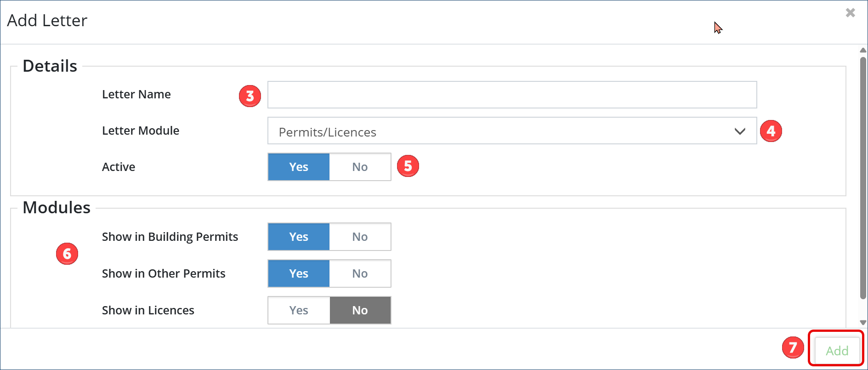Click scrollbar up arrow
Viewport: 868px width, 370px height.
coord(863,50)
